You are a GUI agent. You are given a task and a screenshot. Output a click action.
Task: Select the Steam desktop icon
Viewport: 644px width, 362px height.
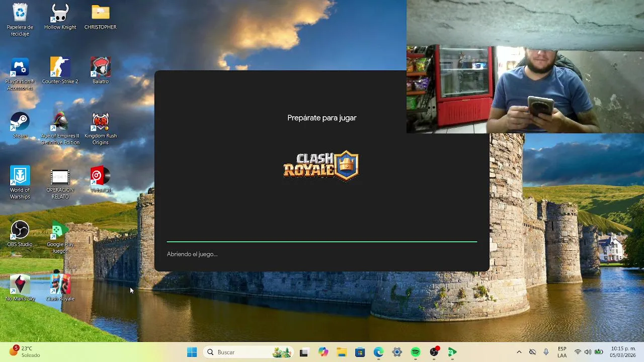(20, 125)
